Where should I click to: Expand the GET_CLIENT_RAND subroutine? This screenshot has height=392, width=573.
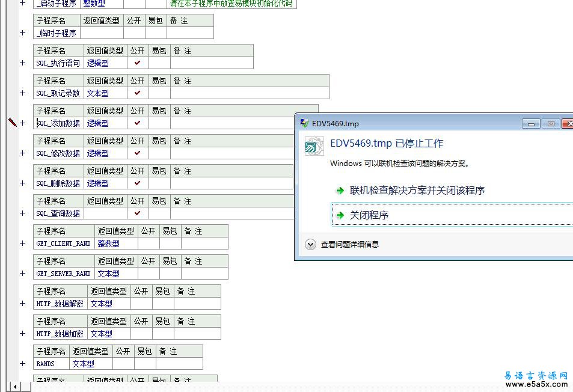click(x=23, y=243)
